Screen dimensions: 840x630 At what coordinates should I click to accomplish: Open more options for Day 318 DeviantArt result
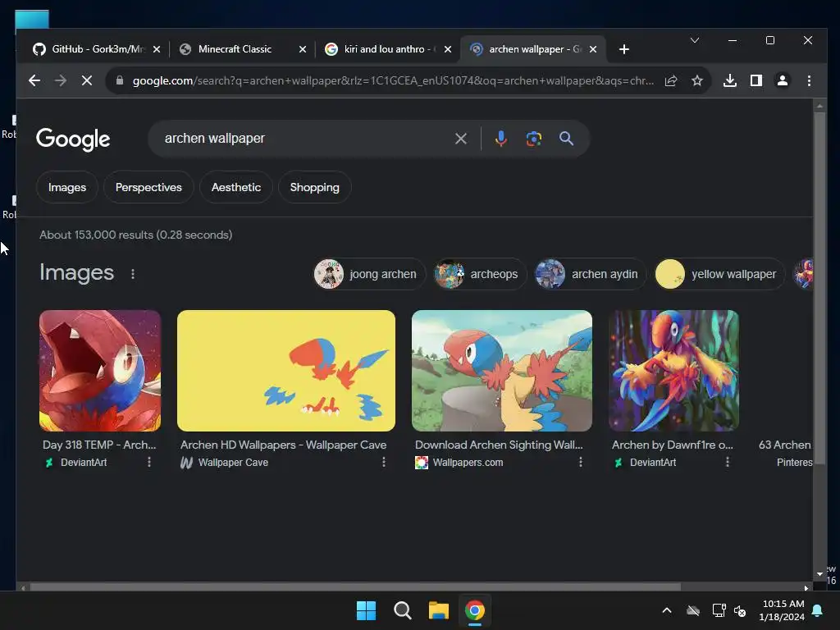[x=149, y=462]
